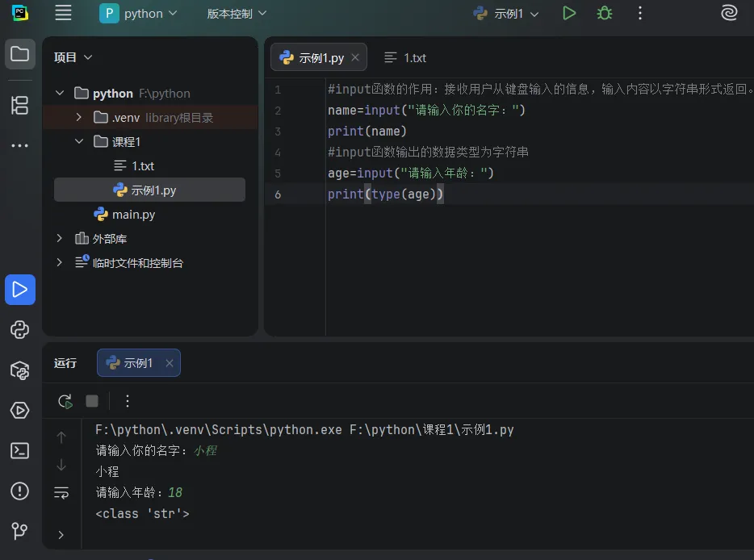This screenshot has width=754, height=560.
Task: Switch to the 1.txt editor tab
Action: (405, 57)
